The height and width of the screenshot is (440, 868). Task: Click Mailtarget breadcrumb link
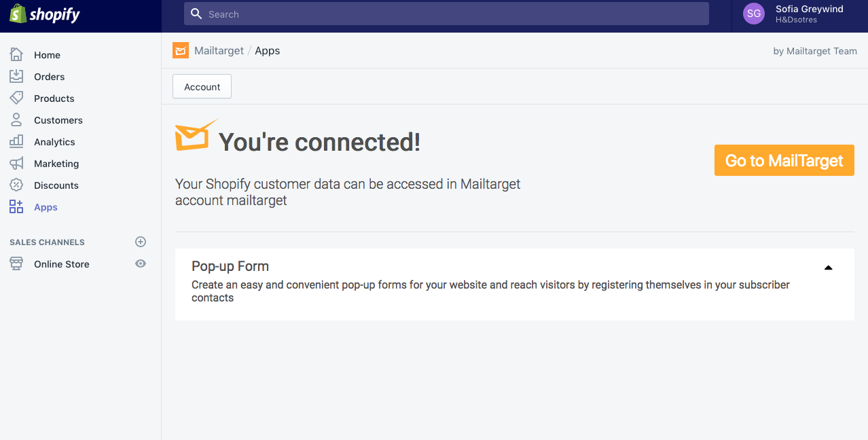pyautogui.click(x=219, y=51)
